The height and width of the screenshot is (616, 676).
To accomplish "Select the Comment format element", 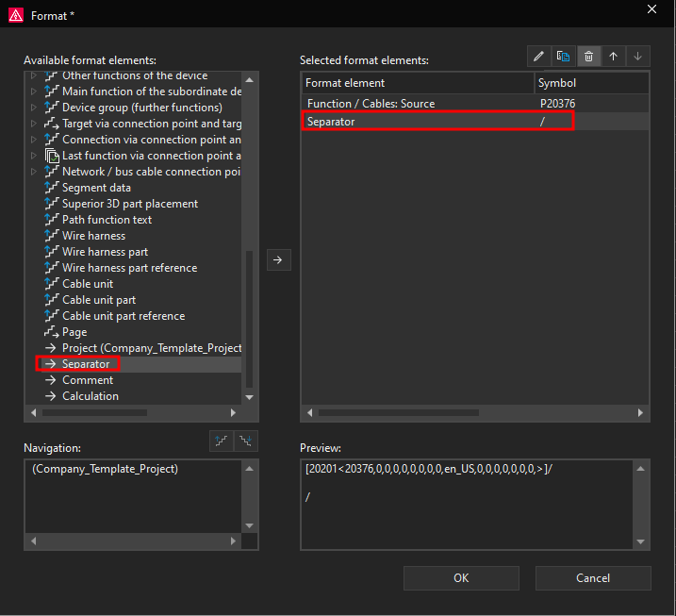I will [88, 379].
